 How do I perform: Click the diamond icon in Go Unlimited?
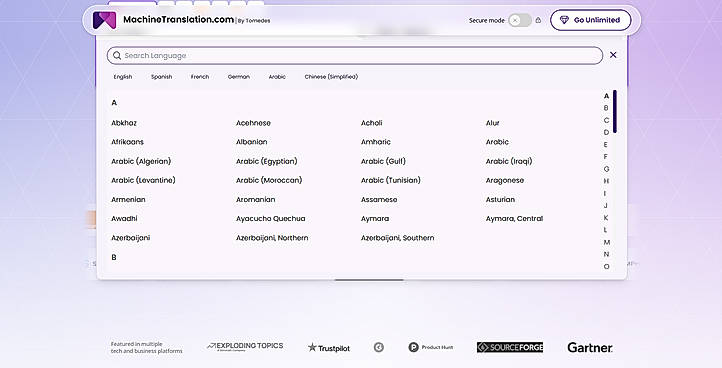coord(564,20)
